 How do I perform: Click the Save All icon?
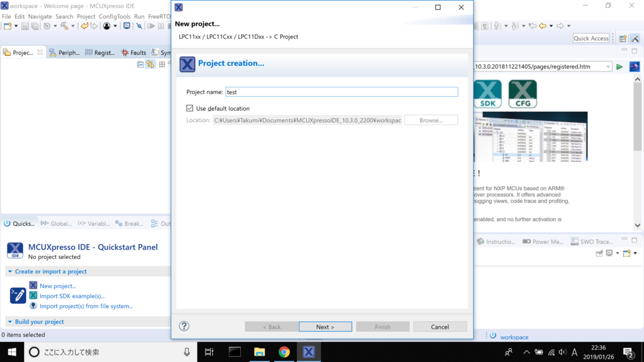pos(35,26)
